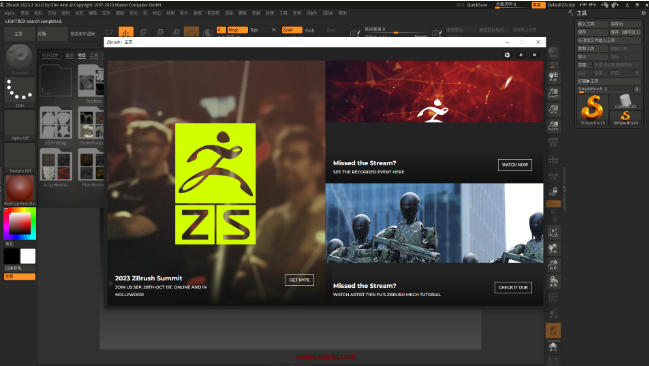Select the black secondary color swatch
This screenshot has width=649, height=366.
(12, 256)
